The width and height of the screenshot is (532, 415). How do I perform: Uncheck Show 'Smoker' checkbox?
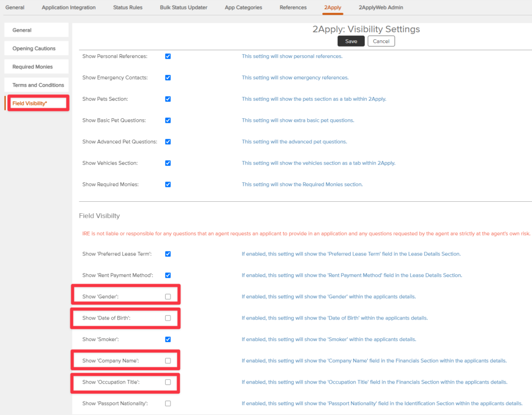point(168,340)
